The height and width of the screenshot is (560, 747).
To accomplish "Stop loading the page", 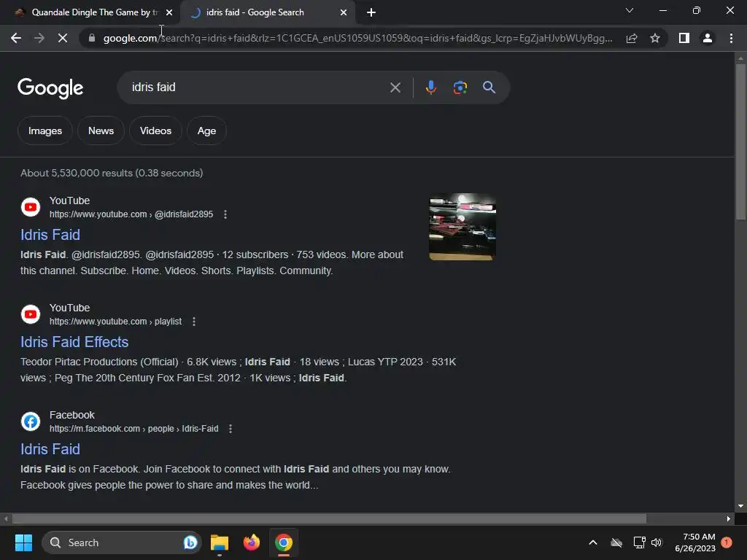I will coord(63,38).
